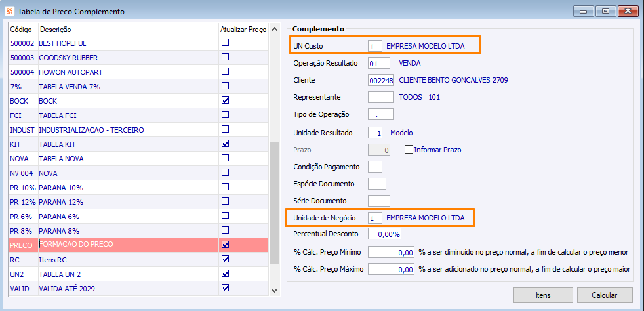Select the TABELA UN 2 description cell
The image size is (644, 311).
[129, 274]
